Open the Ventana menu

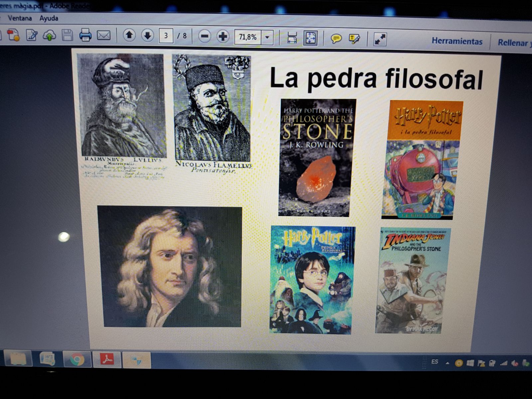pyautogui.click(x=20, y=18)
